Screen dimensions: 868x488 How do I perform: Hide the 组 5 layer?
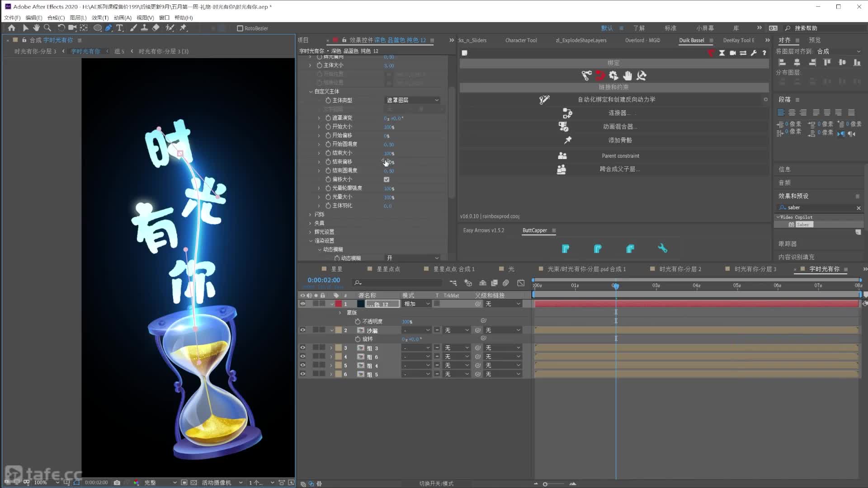[x=302, y=374]
